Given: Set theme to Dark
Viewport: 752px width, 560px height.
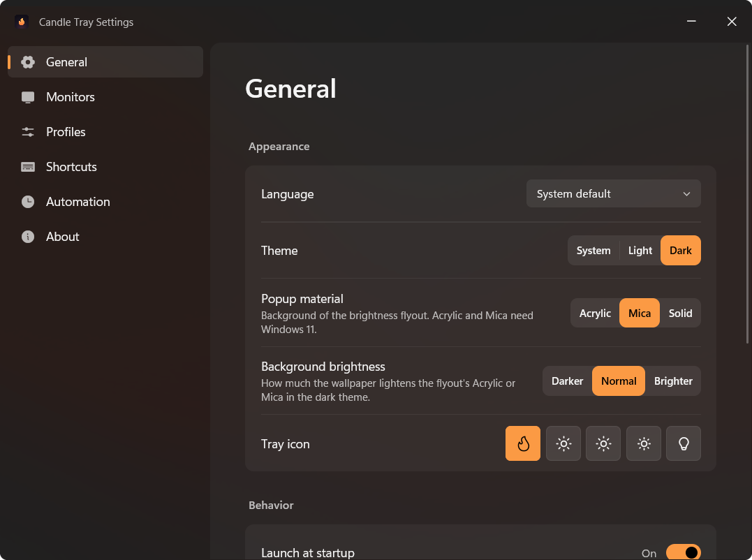Looking at the screenshot, I should (x=681, y=250).
